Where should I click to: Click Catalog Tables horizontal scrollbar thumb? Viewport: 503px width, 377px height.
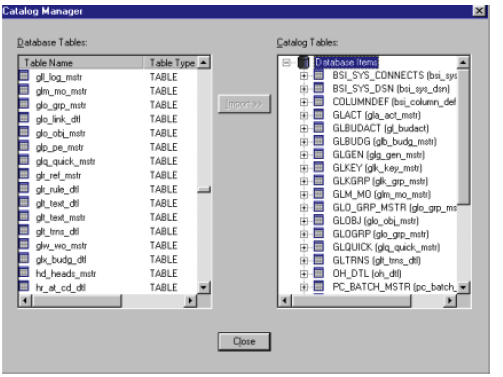click(351, 300)
